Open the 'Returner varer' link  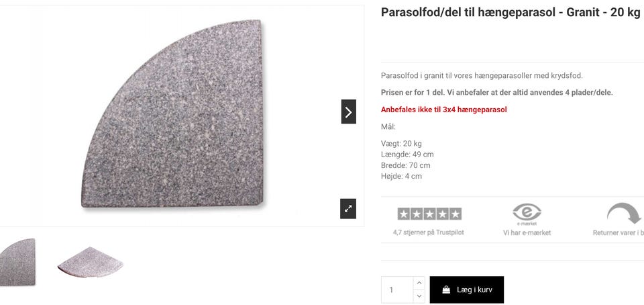point(618,232)
